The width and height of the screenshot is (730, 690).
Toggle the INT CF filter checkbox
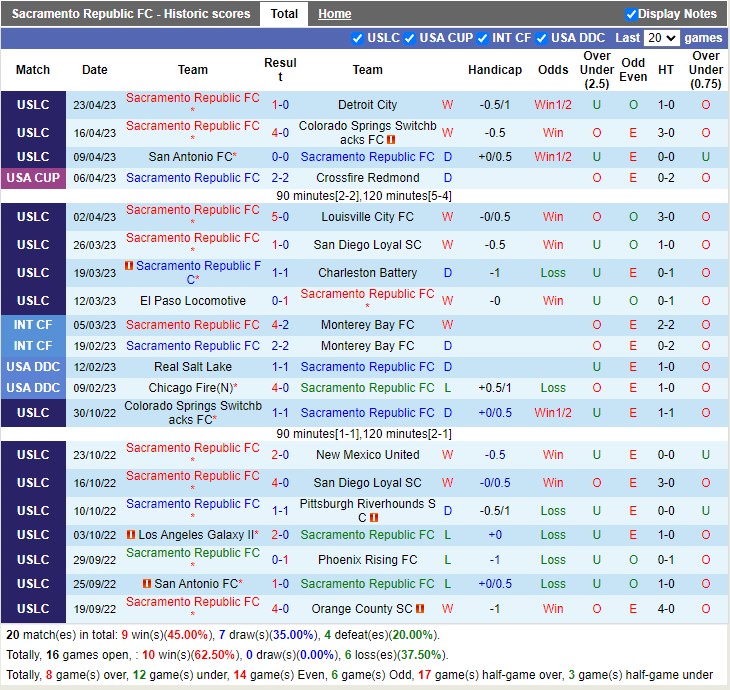[x=483, y=38]
